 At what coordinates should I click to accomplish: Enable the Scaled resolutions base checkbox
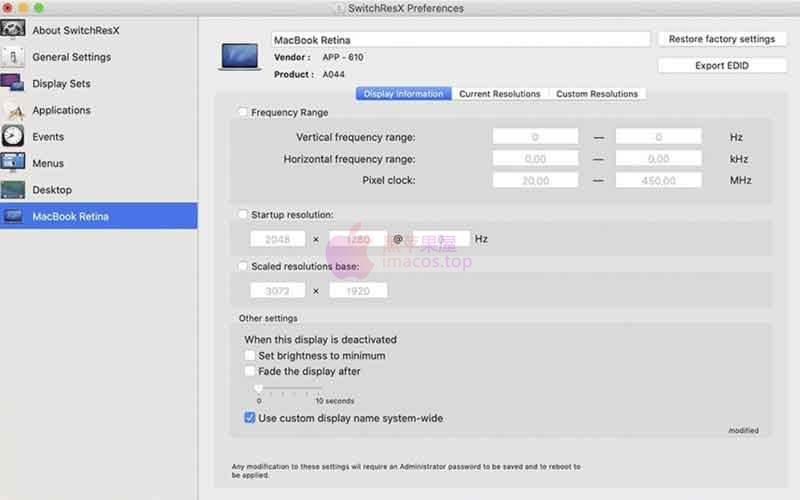click(x=242, y=266)
